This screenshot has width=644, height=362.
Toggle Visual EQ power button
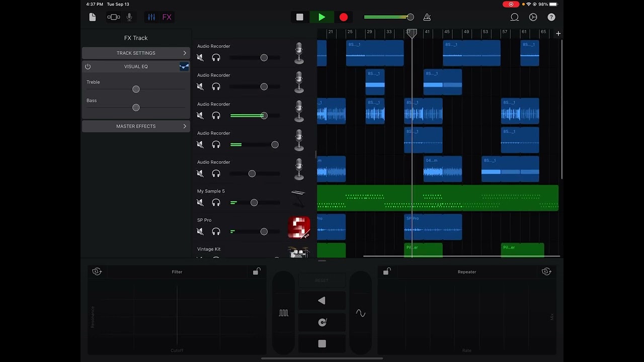pyautogui.click(x=88, y=66)
